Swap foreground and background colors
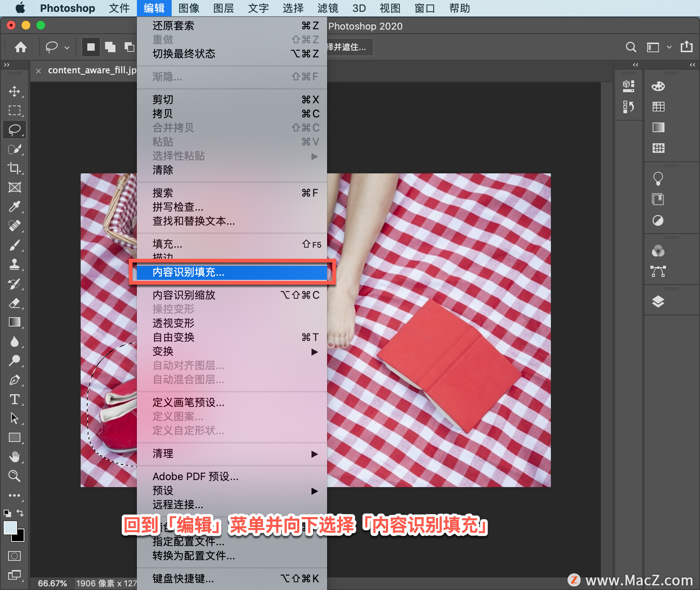 pyautogui.click(x=20, y=513)
